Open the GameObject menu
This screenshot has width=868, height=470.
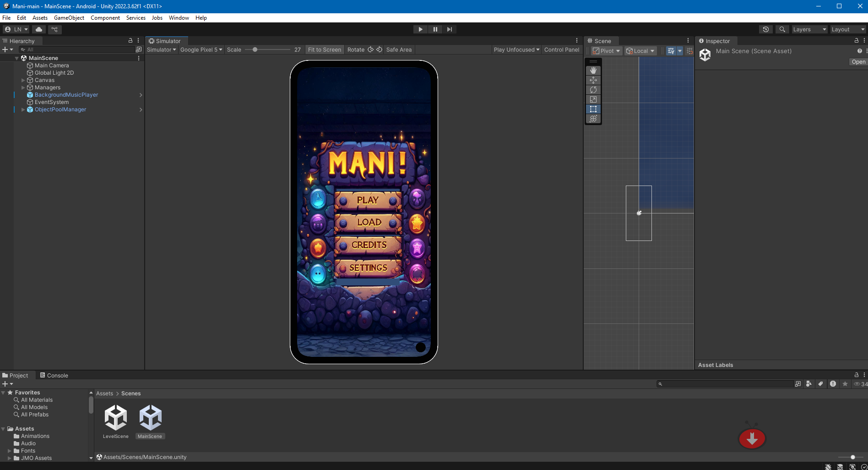69,18
